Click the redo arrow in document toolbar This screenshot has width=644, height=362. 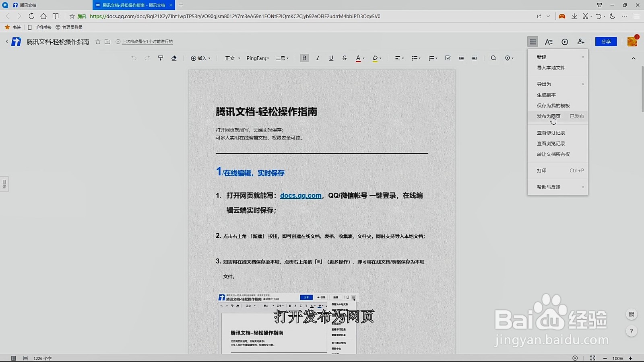click(147, 58)
